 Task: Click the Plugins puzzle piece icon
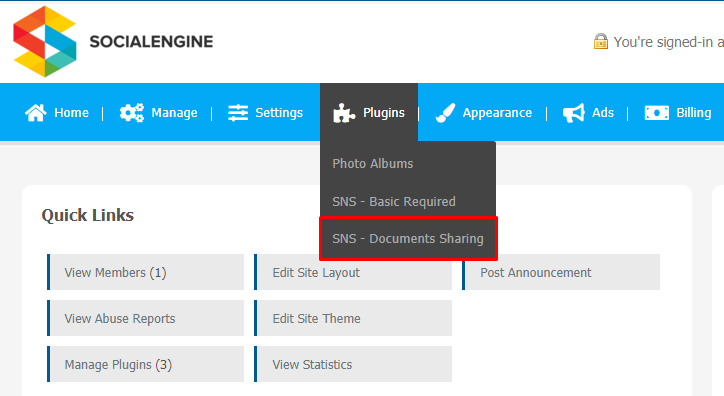[x=344, y=113]
